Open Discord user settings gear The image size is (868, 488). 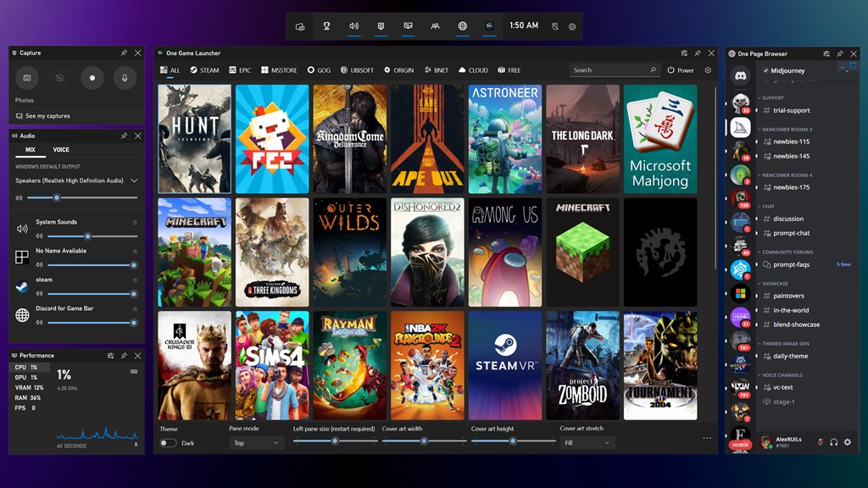[x=848, y=442]
